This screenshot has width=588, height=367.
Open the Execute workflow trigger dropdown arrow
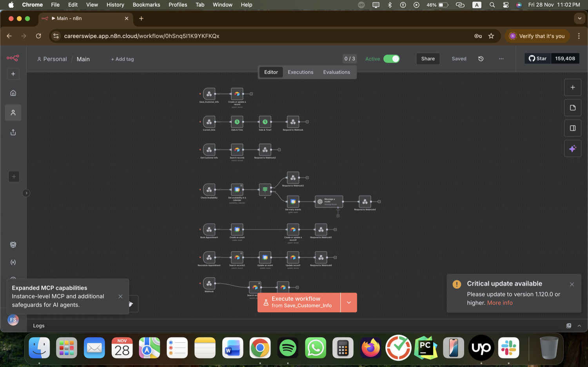(349, 302)
